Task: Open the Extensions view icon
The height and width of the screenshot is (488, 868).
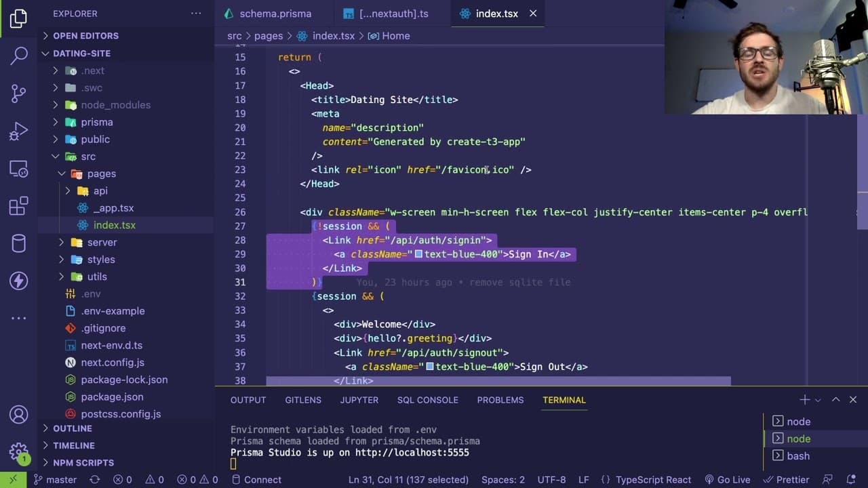Action: click(x=19, y=205)
